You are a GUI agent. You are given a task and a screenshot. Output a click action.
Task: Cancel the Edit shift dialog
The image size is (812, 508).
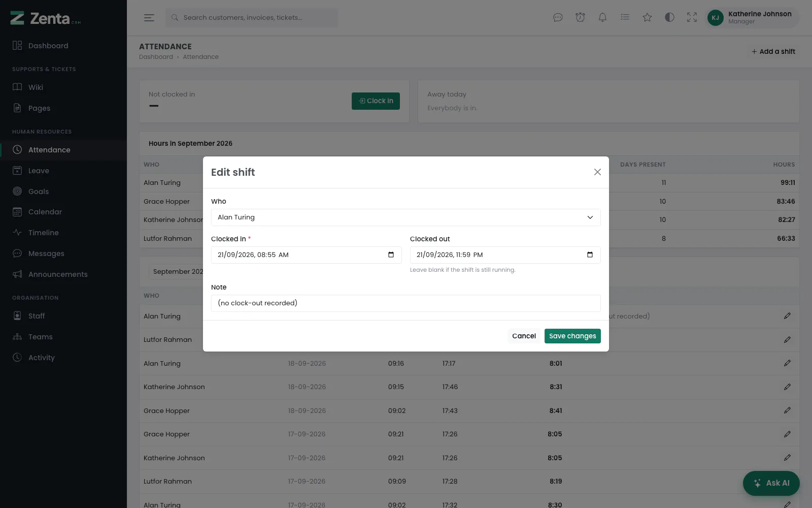[524, 336]
